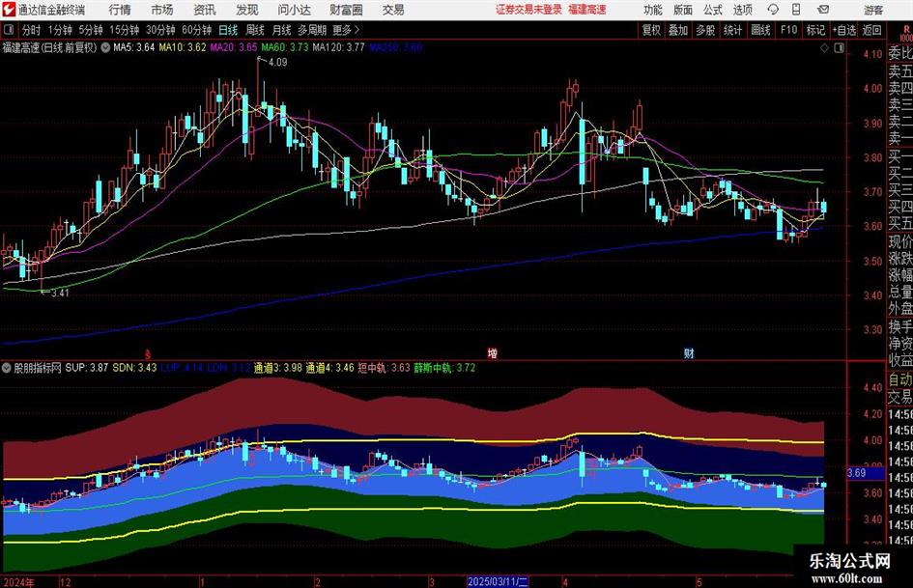913x588 pixels.
Task: Click the 3.41 low price label
Action: click(x=60, y=293)
